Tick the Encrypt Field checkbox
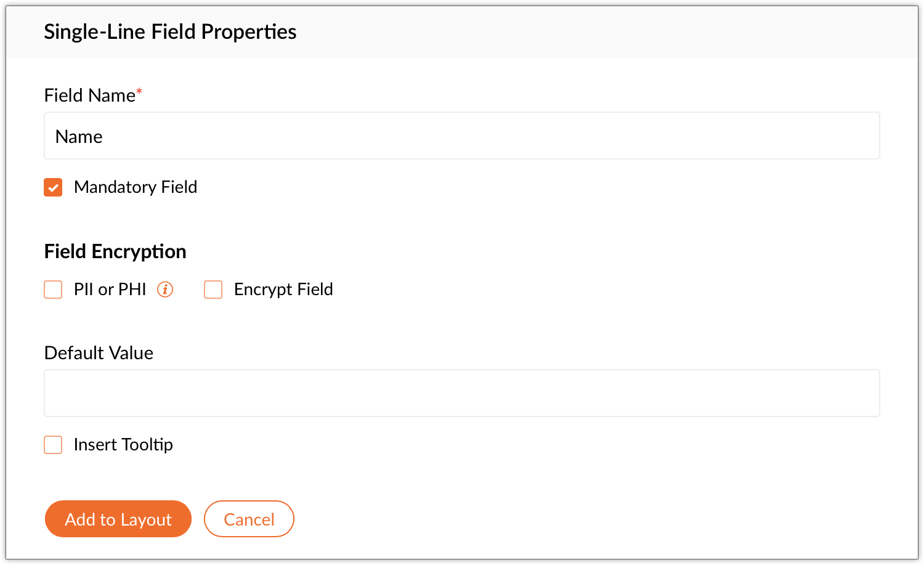The width and height of the screenshot is (924, 565). click(213, 290)
